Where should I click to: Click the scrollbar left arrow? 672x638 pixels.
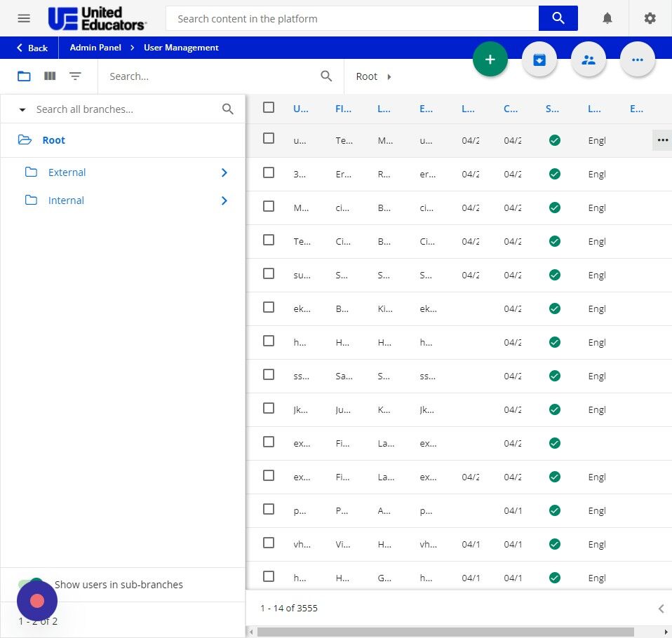(251, 632)
